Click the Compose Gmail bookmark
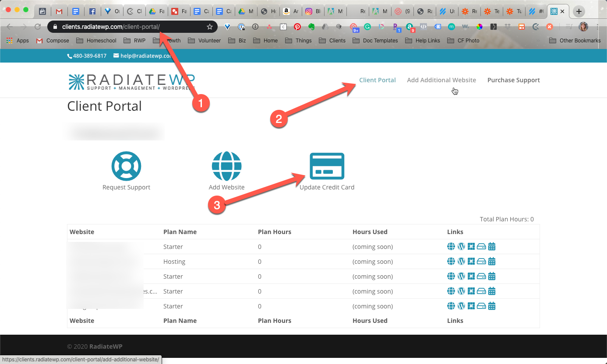Image resolution: width=607 pixels, height=364 pixels. [x=53, y=41]
